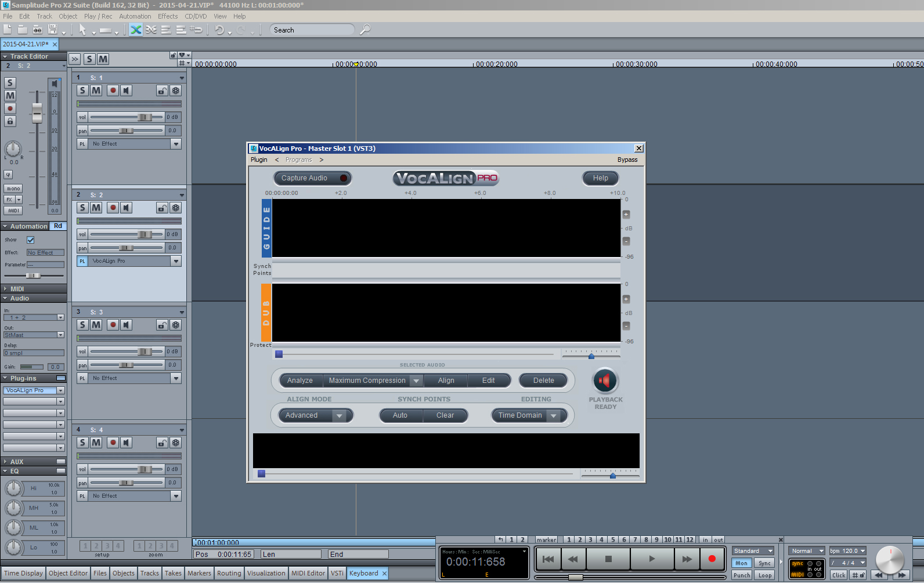
Task: Expand the MIDI section in Track Editor
Action: coord(5,289)
